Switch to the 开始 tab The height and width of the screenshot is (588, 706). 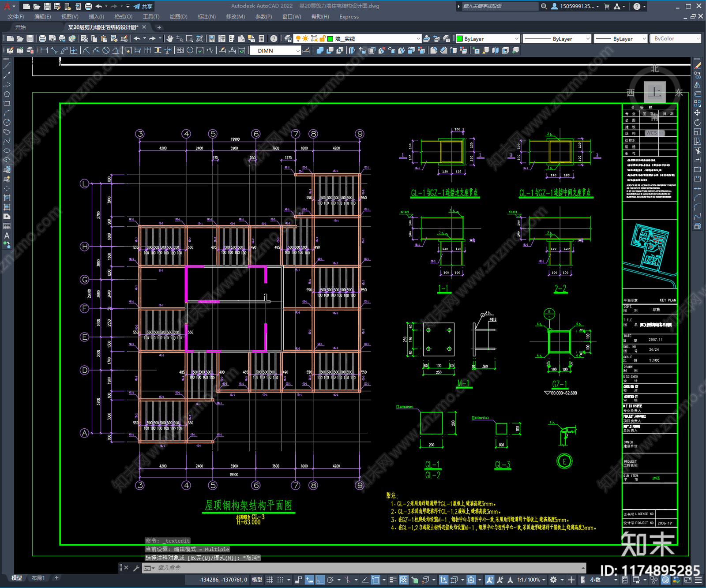click(x=21, y=27)
